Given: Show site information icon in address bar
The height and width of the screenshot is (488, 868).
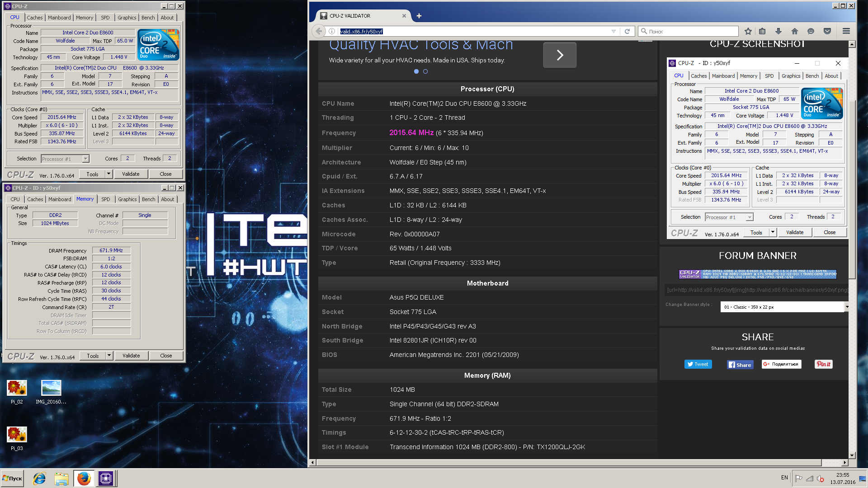Looking at the screenshot, I should [x=331, y=31].
